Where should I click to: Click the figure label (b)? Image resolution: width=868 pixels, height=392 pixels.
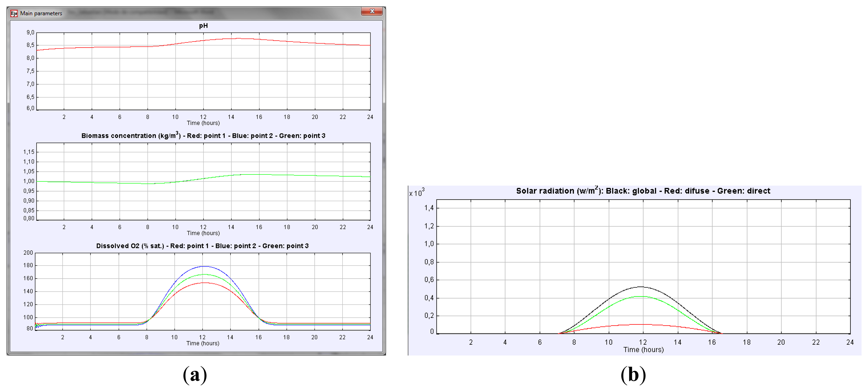(x=633, y=374)
